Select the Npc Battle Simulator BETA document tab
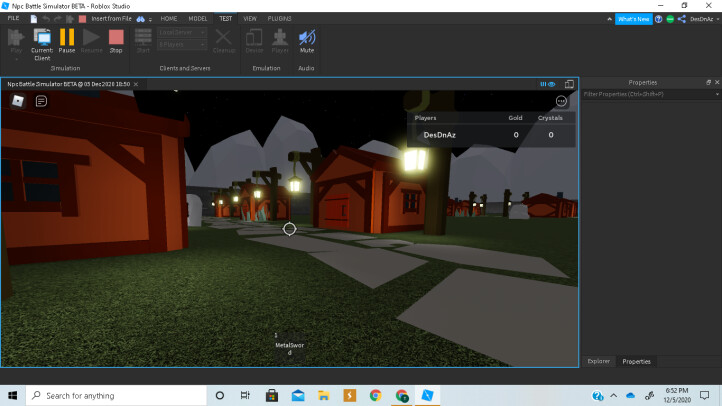The height and width of the screenshot is (406, 722). (69, 84)
